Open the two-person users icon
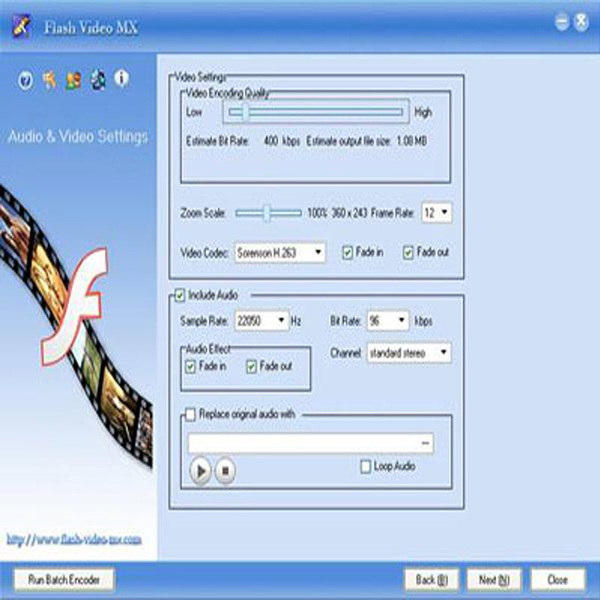The height and width of the screenshot is (600, 600). (73, 80)
